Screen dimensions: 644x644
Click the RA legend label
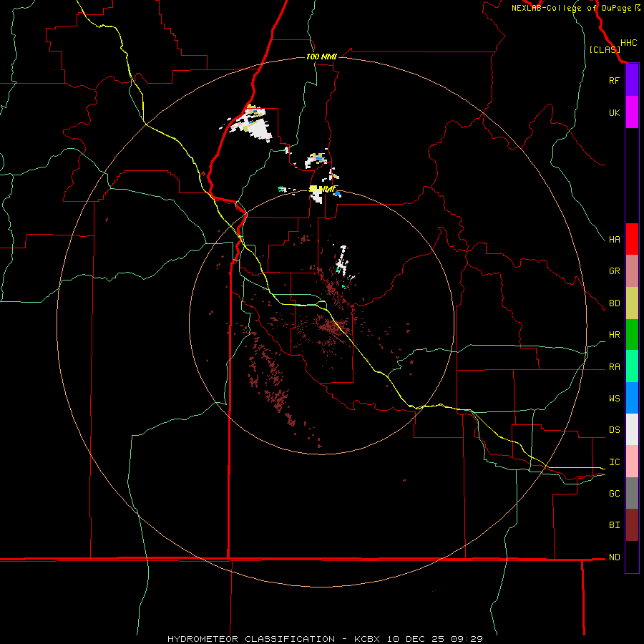pos(615,367)
